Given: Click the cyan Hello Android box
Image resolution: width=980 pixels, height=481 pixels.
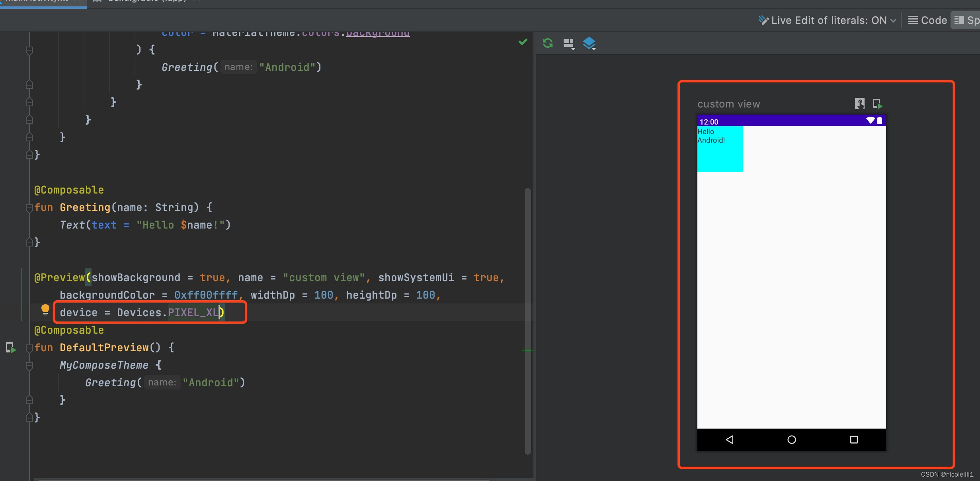Looking at the screenshot, I should (720, 149).
